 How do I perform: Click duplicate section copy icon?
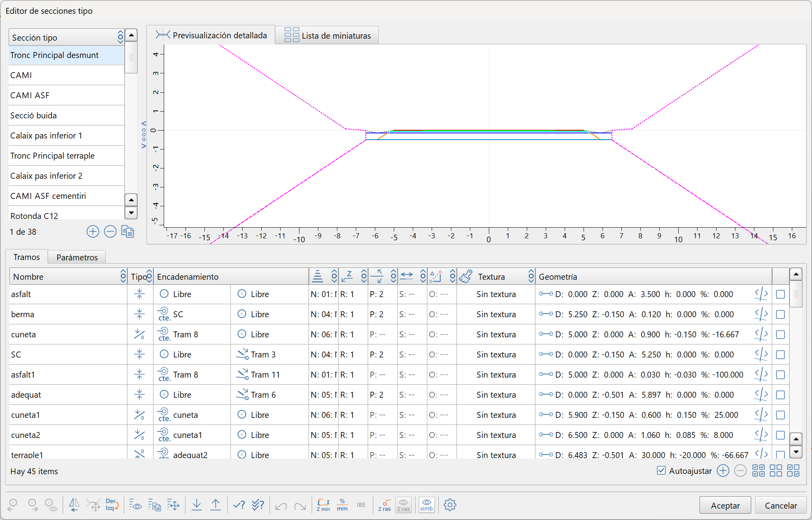127,232
